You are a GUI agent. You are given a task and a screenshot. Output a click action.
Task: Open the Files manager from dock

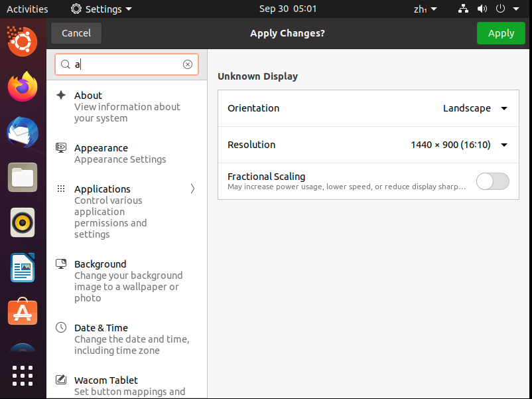coord(23,177)
